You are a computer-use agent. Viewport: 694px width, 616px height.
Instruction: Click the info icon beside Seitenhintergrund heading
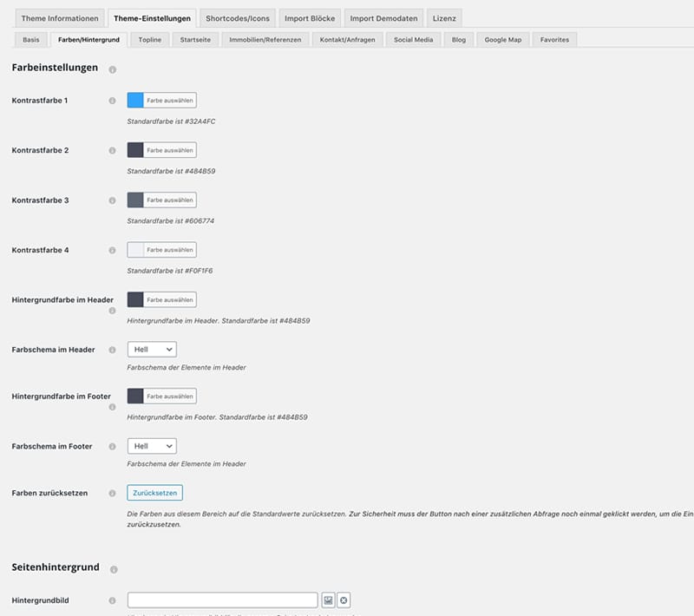coord(113,569)
